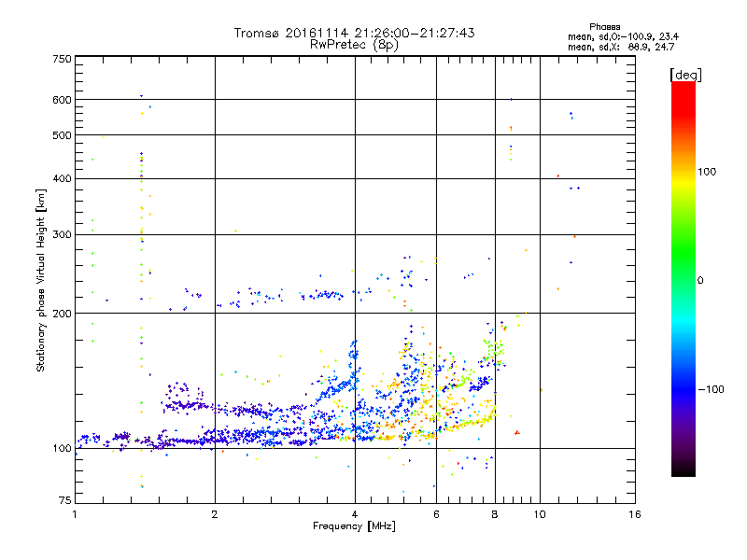Click the 'RwPretec (8p)' subtitle
Viewport: 747px width, 560px height.
click(x=354, y=45)
